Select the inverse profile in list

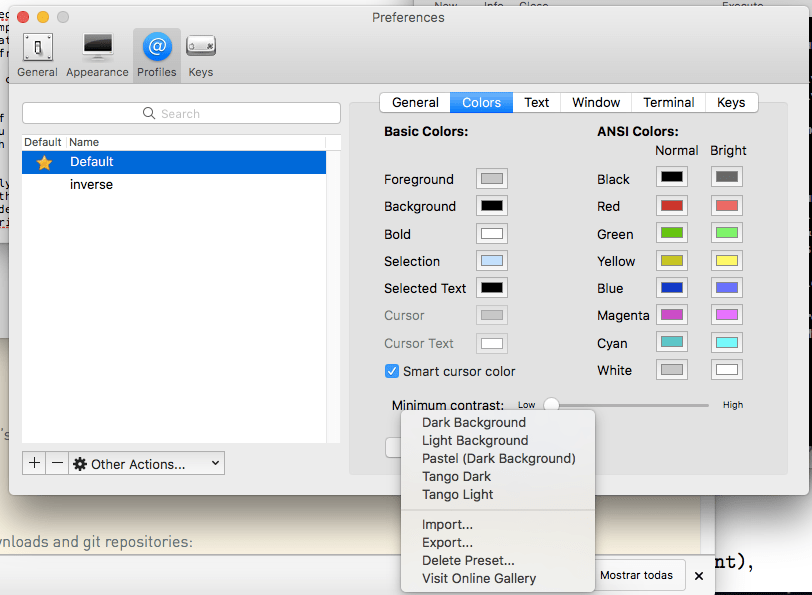pos(91,185)
